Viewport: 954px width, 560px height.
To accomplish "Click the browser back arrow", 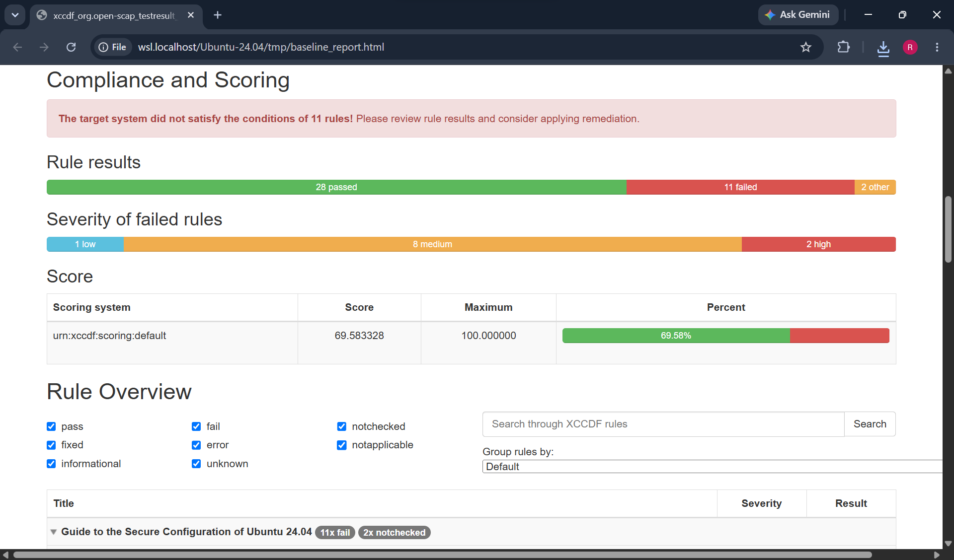I will pyautogui.click(x=17, y=47).
